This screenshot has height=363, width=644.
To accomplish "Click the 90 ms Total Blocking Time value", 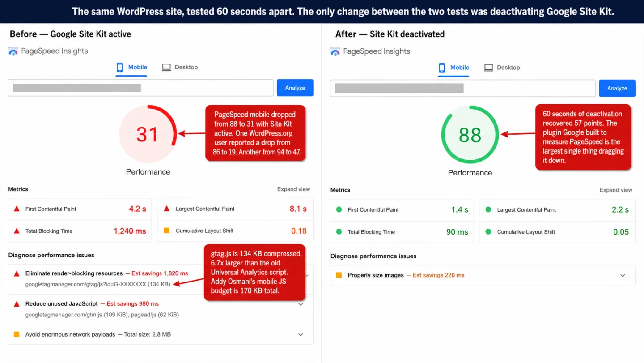I will (457, 232).
